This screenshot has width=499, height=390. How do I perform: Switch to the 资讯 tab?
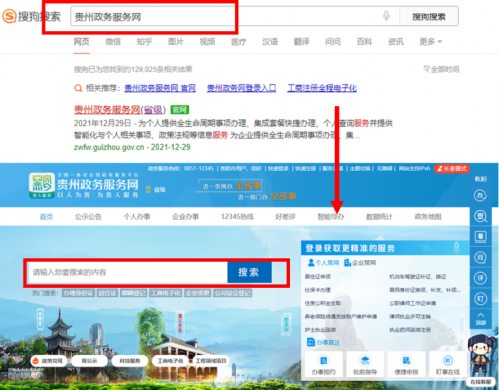click(x=396, y=42)
